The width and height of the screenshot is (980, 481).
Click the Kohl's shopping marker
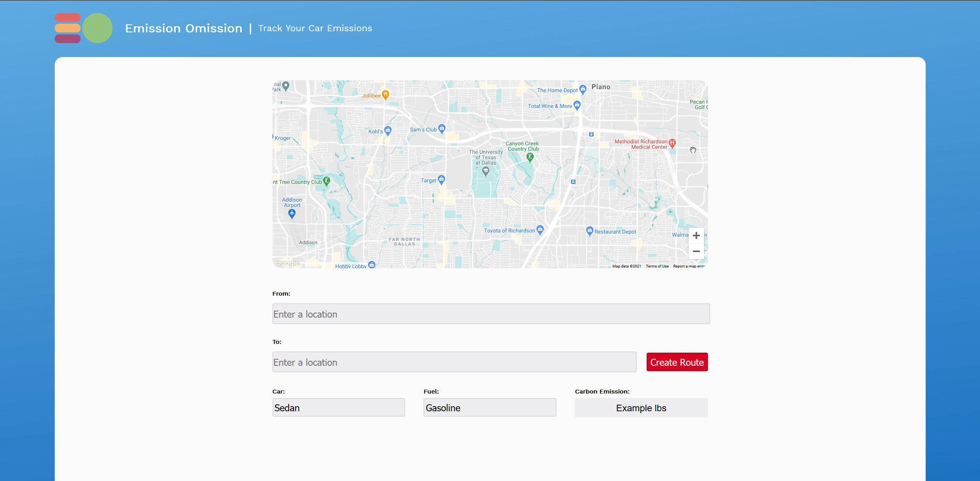(x=388, y=130)
